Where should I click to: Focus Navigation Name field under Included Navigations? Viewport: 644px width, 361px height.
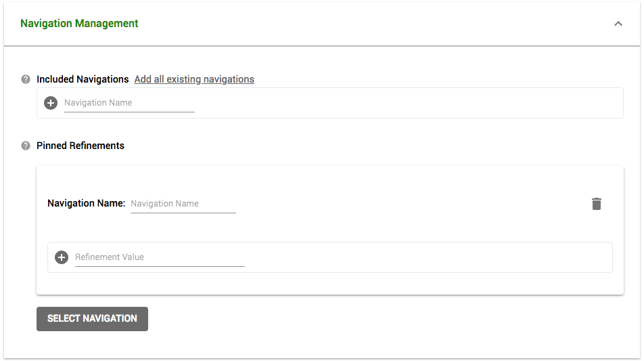click(x=129, y=103)
